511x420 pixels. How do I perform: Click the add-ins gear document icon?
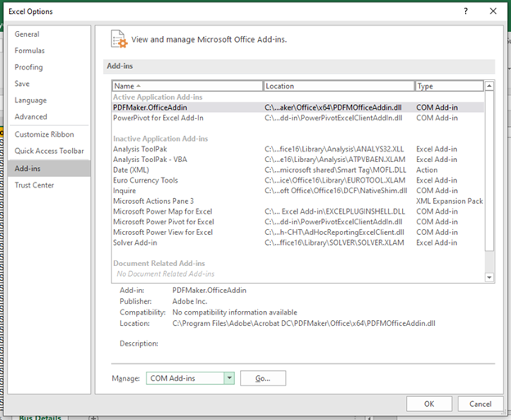[x=119, y=39]
